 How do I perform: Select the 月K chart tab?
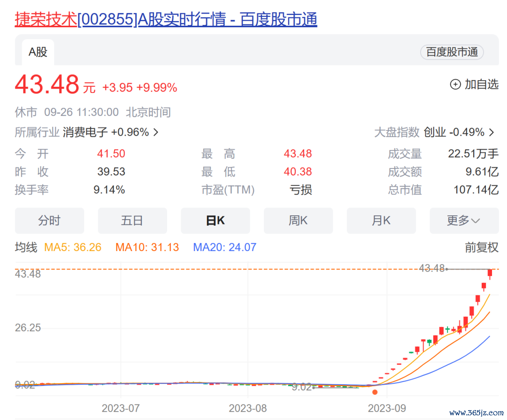click(x=381, y=221)
